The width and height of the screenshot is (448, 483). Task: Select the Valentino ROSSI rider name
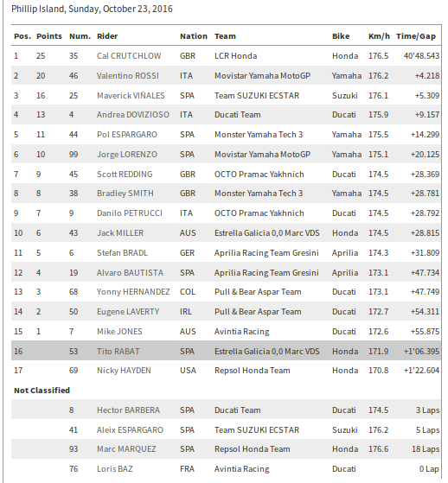128,76
